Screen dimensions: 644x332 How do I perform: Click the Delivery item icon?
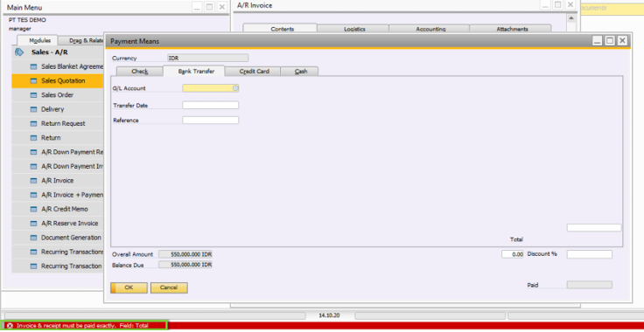(33, 109)
